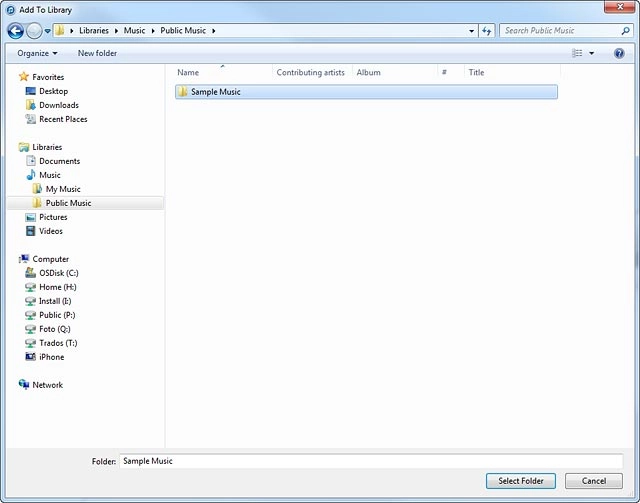Select the Sample Music folder
This screenshot has width=640, height=503.
[215, 92]
